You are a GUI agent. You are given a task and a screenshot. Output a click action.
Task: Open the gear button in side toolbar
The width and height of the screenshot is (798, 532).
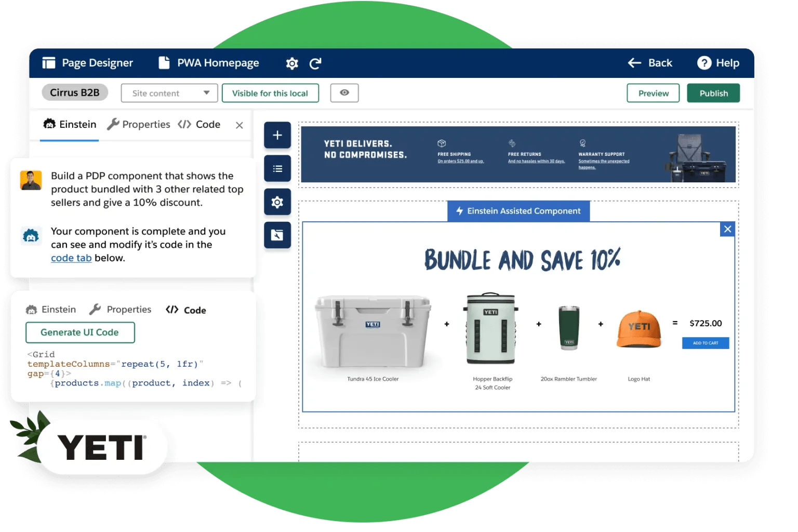pyautogui.click(x=277, y=202)
